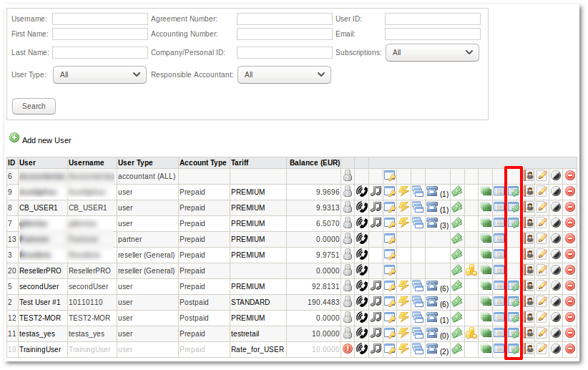Image resolution: width=588 pixels, height=370 pixels.
Task: Open the Subscriptions dropdown
Action: 432,52
